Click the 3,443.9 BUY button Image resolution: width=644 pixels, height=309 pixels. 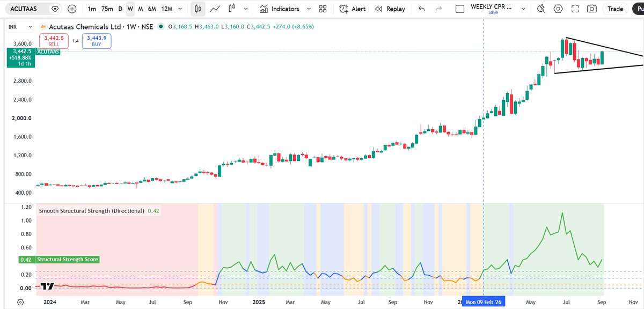pos(97,41)
